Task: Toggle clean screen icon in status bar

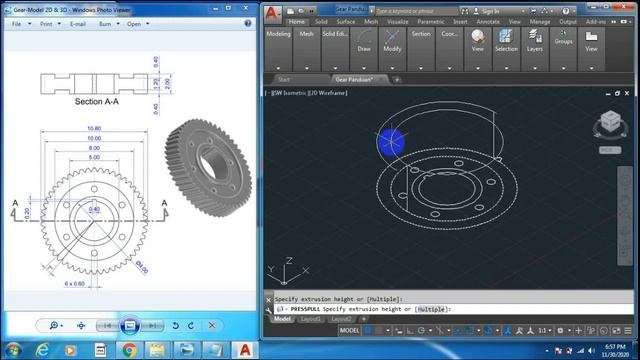Action: tap(616, 330)
